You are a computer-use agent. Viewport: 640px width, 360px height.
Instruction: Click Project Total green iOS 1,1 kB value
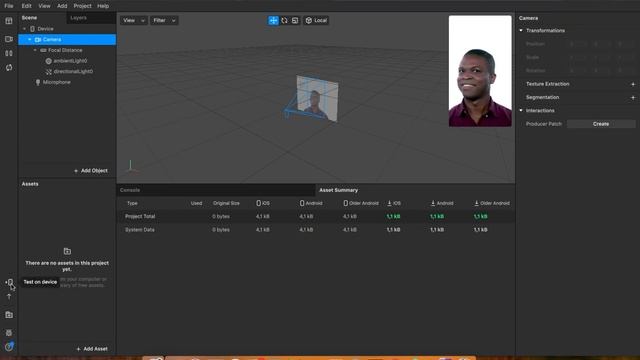tap(393, 216)
